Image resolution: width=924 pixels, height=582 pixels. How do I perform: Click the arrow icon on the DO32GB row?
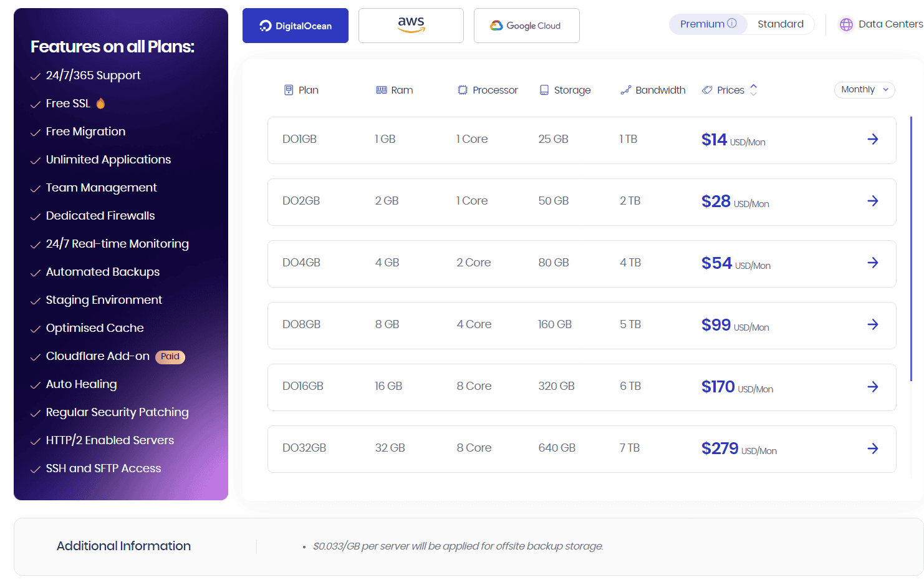[872, 449]
